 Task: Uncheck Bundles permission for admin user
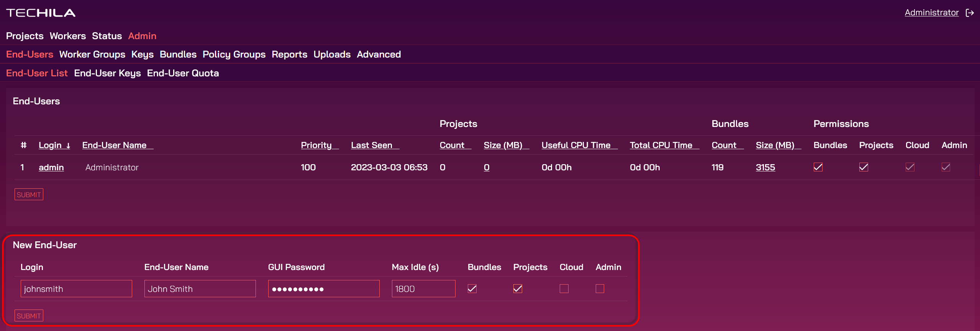point(818,167)
